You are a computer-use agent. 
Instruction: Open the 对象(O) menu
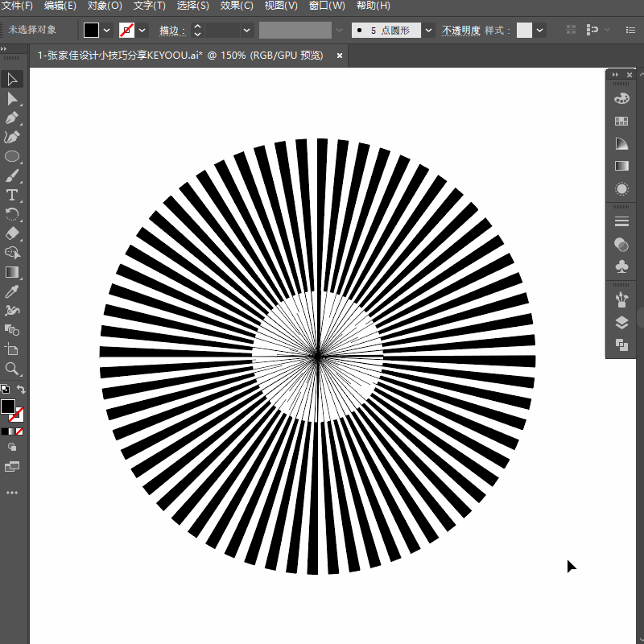(105, 6)
